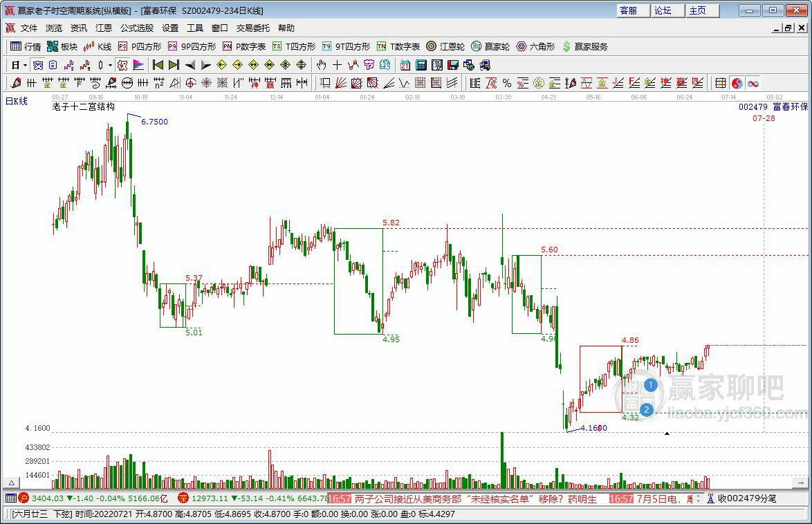Screen dimensions: 812x524
Task: Open the 浏览 menu
Action: [x=54, y=28]
